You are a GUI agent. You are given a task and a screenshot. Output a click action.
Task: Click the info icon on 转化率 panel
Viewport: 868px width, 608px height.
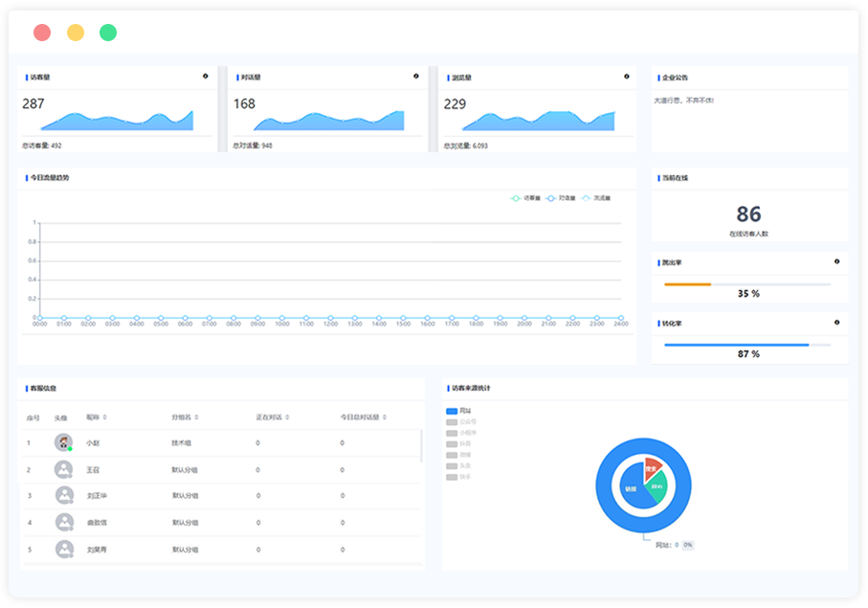(x=836, y=323)
